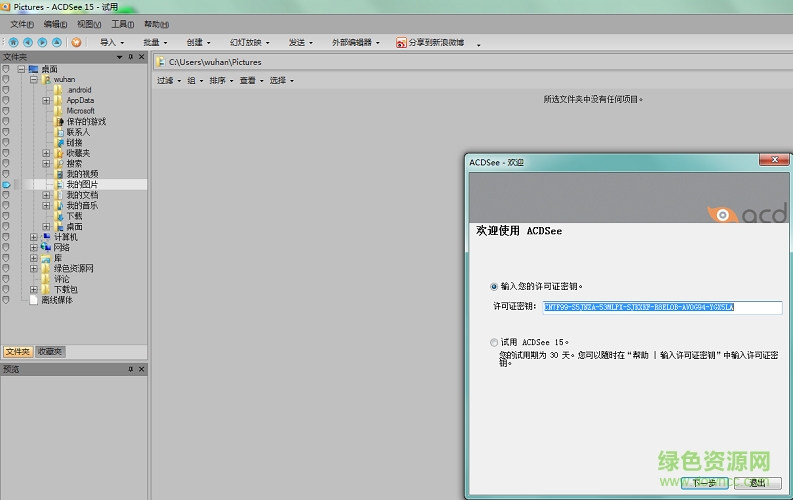The image size is (793, 500).
Task: Toggle Easy-Select marker beside 我的图片 folder
Action: 6,185
